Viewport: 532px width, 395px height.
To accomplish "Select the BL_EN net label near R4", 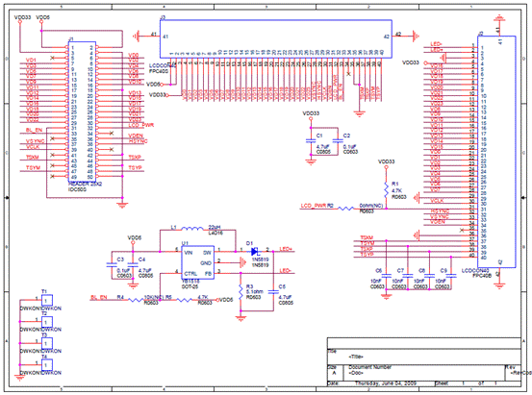I will [99, 297].
